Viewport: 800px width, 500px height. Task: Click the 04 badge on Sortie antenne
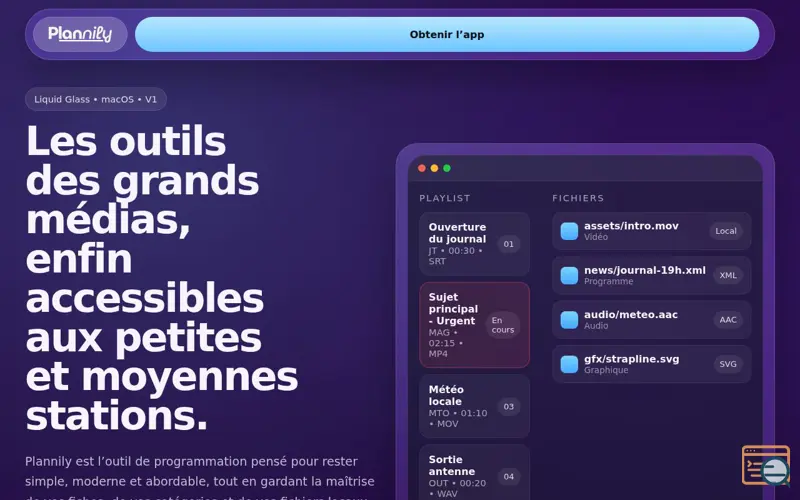(509, 477)
